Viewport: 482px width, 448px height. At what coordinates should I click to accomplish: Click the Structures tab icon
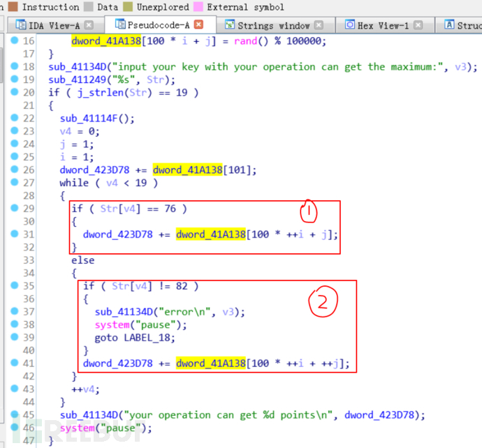pyautogui.click(x=450, y=25)
